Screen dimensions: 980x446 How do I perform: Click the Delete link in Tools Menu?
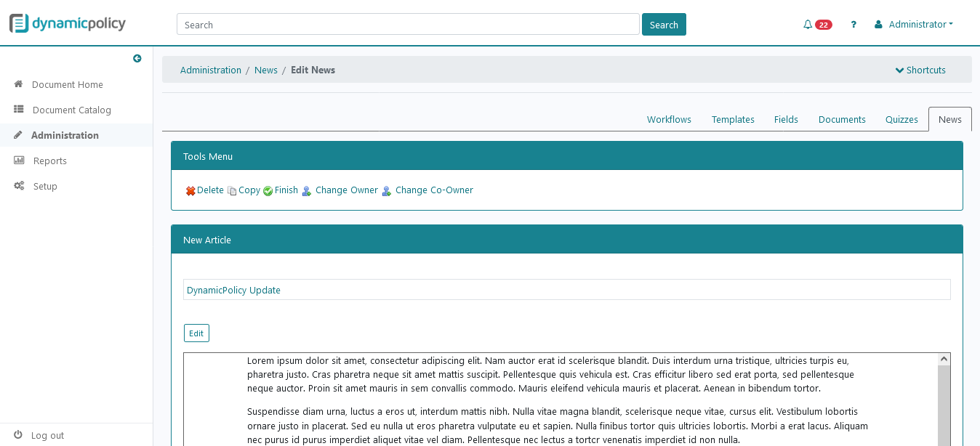tap(210, 190)
